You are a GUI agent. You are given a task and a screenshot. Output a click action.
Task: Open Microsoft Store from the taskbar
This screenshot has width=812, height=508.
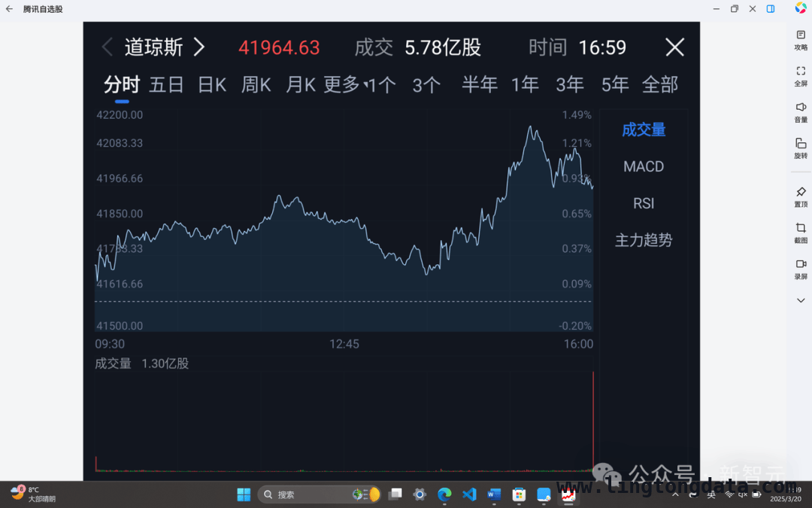519,494
